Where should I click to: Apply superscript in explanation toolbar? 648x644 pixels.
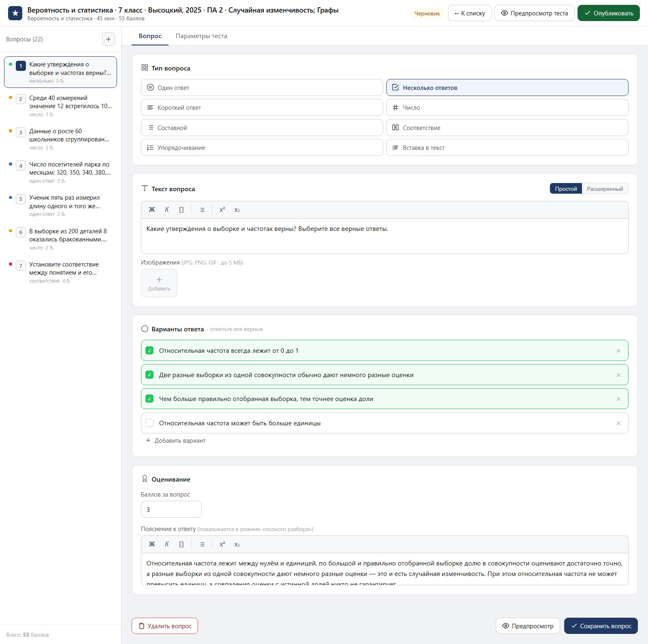[222, 544]
